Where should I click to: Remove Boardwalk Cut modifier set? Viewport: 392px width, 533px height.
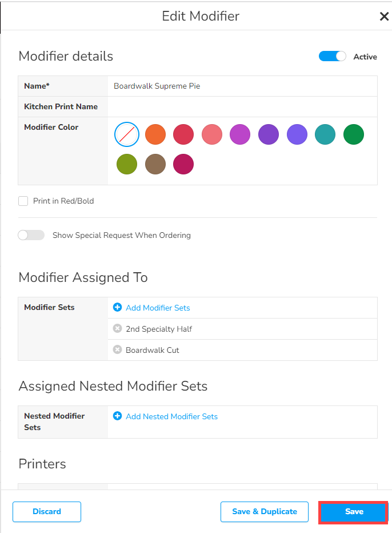point(118,349)
